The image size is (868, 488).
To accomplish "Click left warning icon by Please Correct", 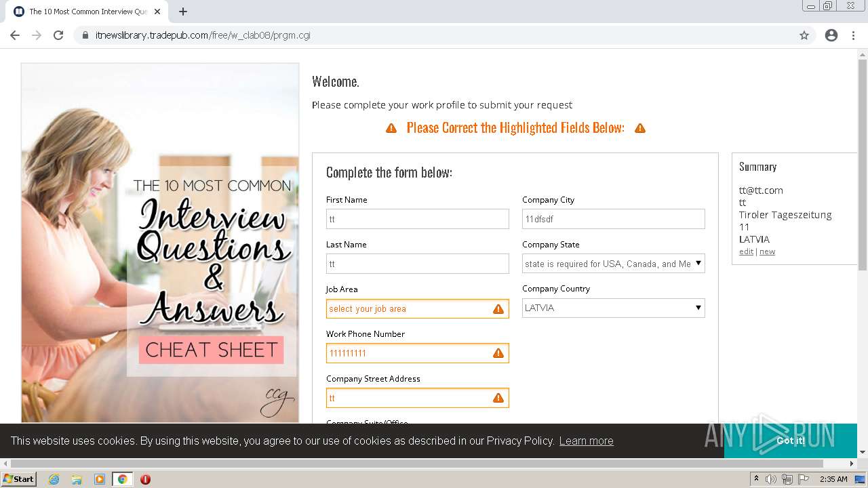I will [x=391, y=128].
